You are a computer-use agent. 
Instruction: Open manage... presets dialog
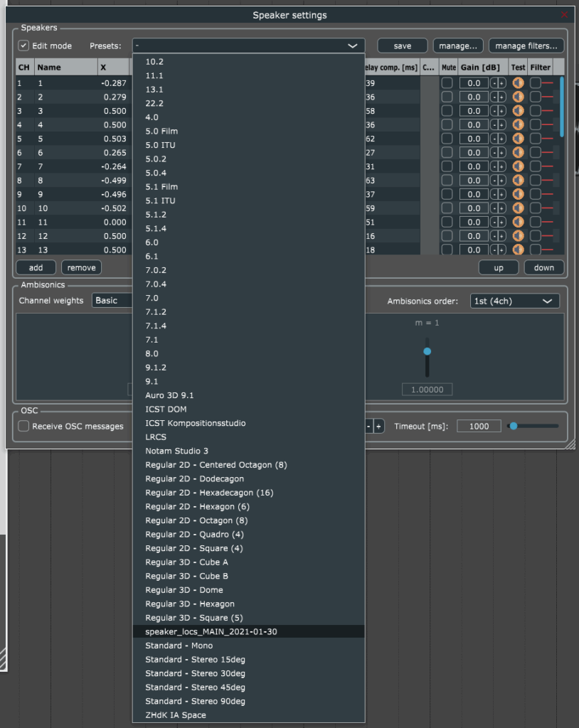tap(458, 45)
